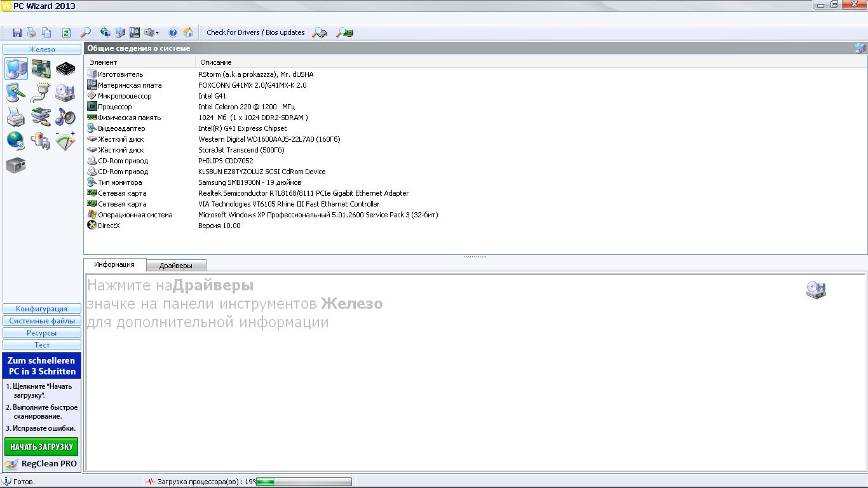
Task: Click the CPU load progress bar
Action: point(304,482)
